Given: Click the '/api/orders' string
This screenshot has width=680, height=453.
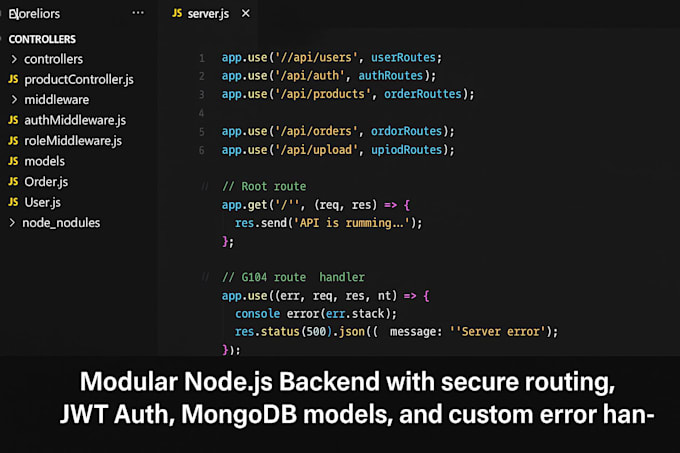Looking at the screenshot, I should click(x=316, y=131).
